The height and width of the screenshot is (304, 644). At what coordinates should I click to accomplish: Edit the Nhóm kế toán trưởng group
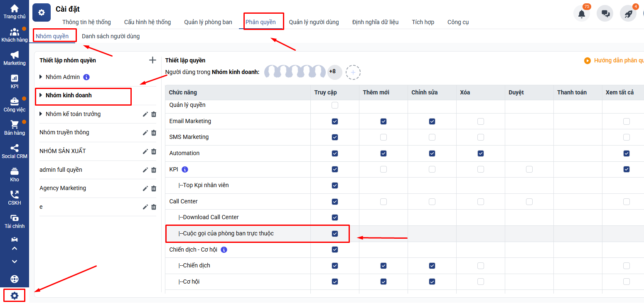coord(145,114)
